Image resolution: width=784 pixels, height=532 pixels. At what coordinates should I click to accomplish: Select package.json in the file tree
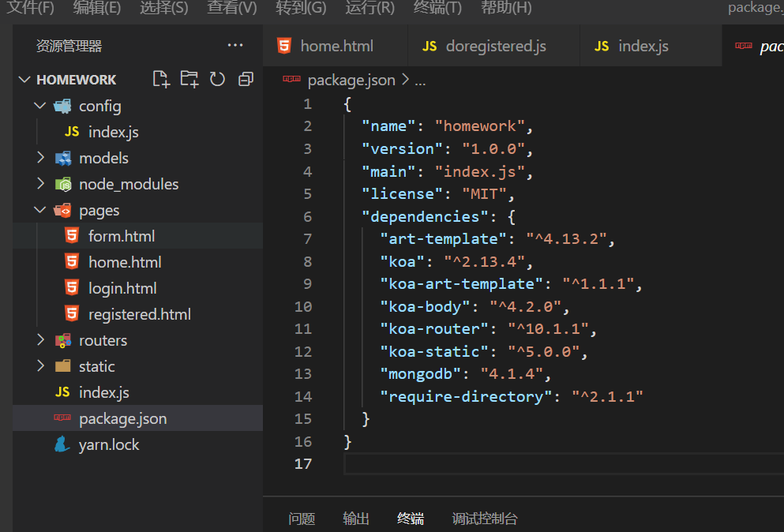click(138, 418)
